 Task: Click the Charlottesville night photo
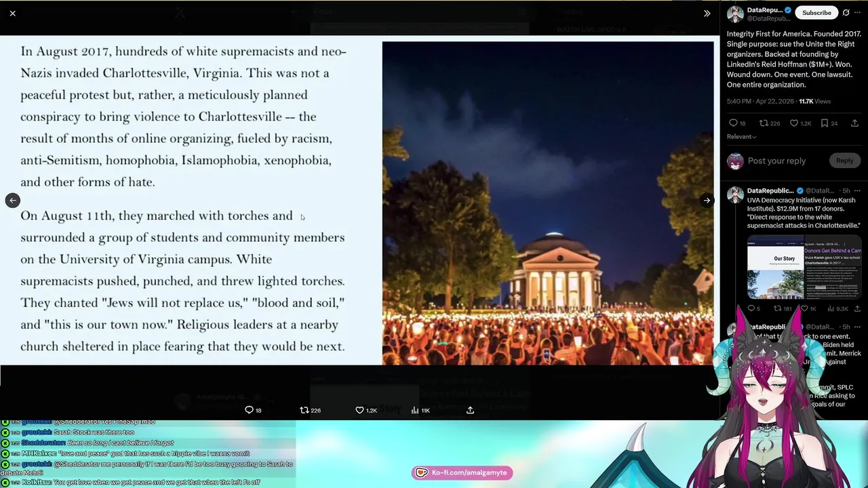pos(548,203)
